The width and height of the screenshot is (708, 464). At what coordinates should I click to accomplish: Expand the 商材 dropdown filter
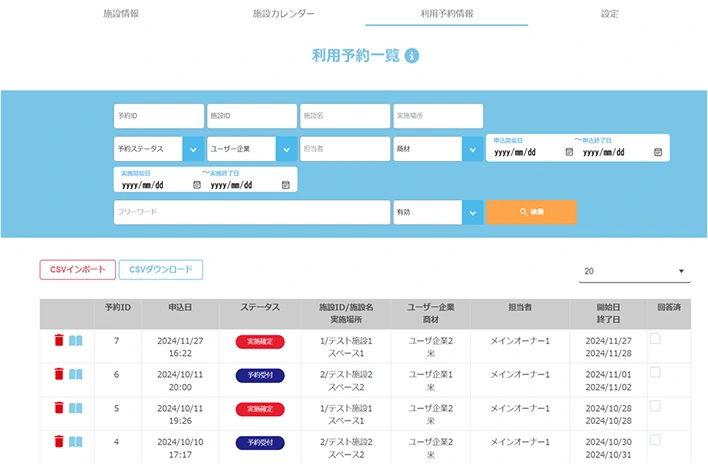click(471, 149)
